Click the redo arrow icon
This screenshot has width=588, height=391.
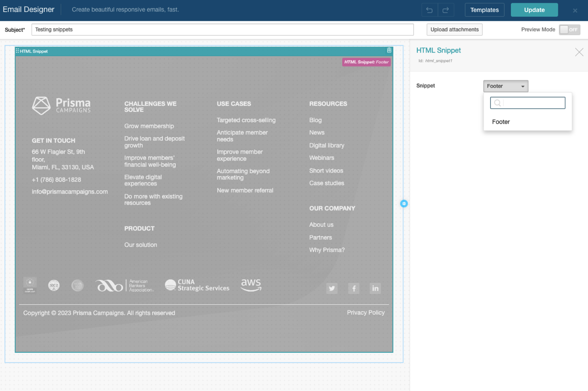click(x=446, y=10)
